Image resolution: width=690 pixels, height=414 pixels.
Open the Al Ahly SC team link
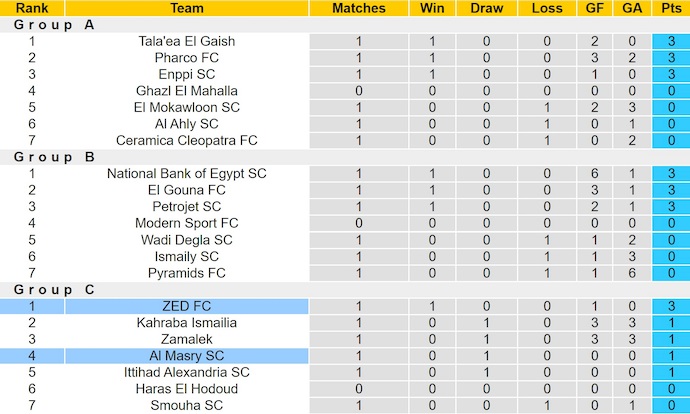pos(186,124)
